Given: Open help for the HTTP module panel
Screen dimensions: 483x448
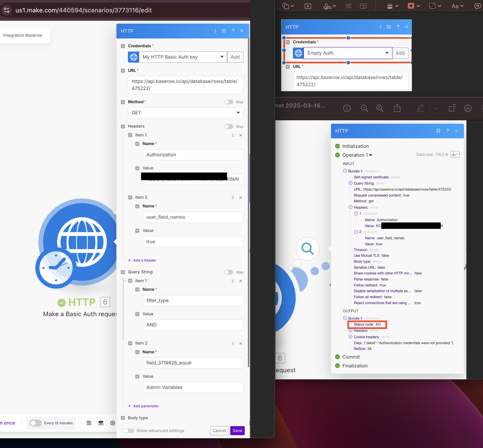Looking at the screenshot, I should (233, 31).
